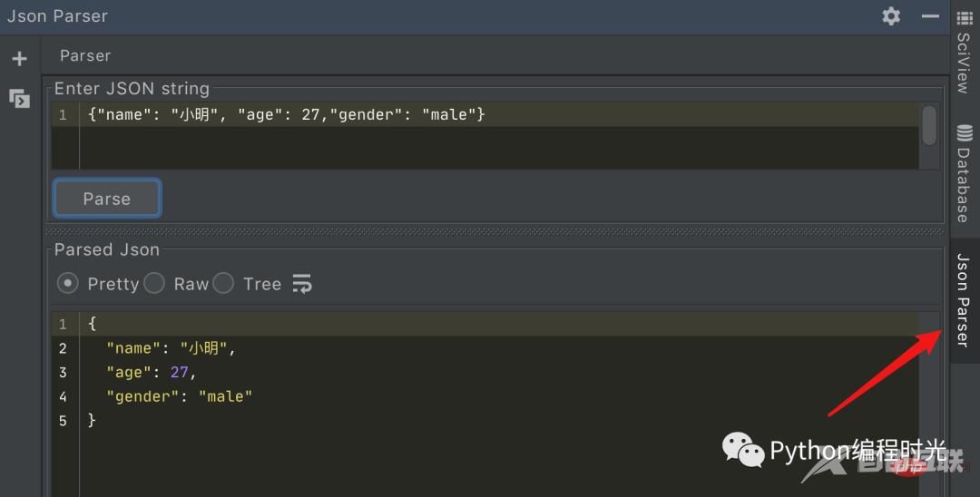Select the Tree view radio button
Image resolution: width=980 pixels, height=497 pixels.
[223, 284]
